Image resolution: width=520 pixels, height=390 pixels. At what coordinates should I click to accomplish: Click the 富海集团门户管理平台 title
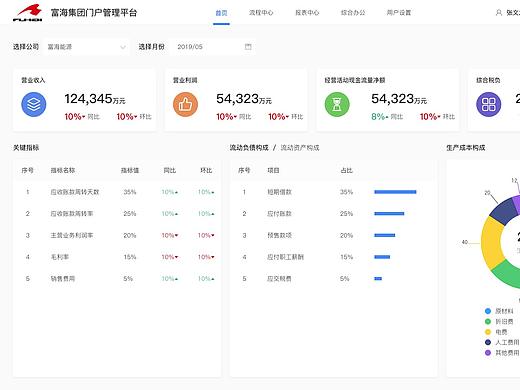coord(94,13)
